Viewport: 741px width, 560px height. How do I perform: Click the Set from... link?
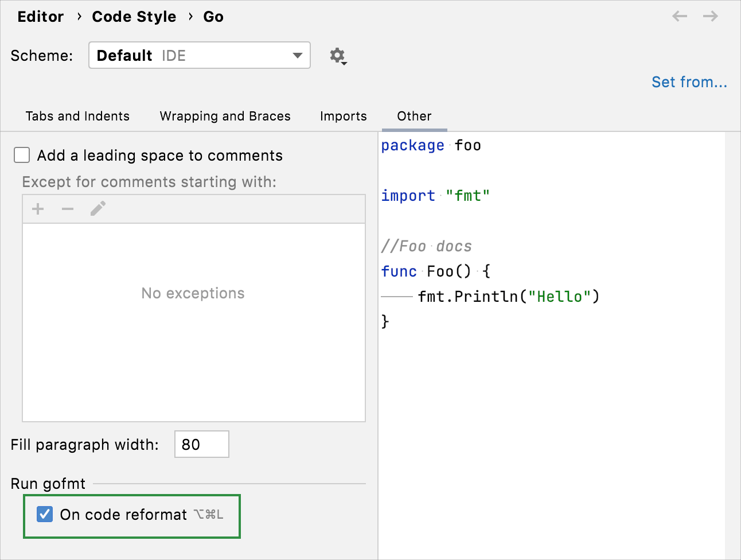pos(689,82)
